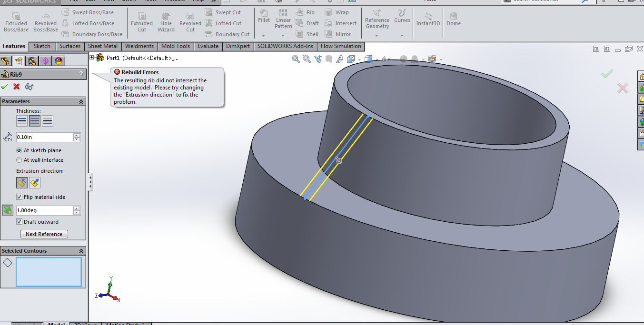This screenshot has width=644, height=325.
Task: Switch to Flow Simulation tab
Action: [x=341, y=46]
